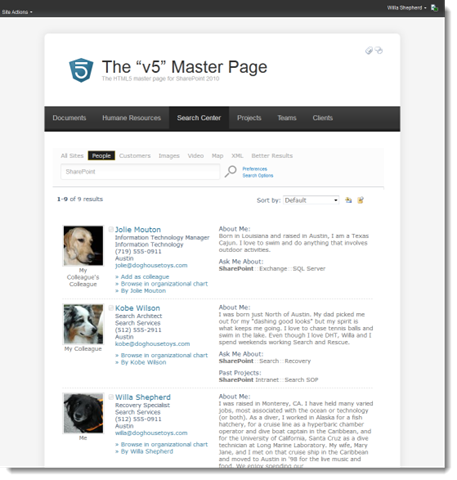
Task: Switch to the XML search tab
Action: 237,156
